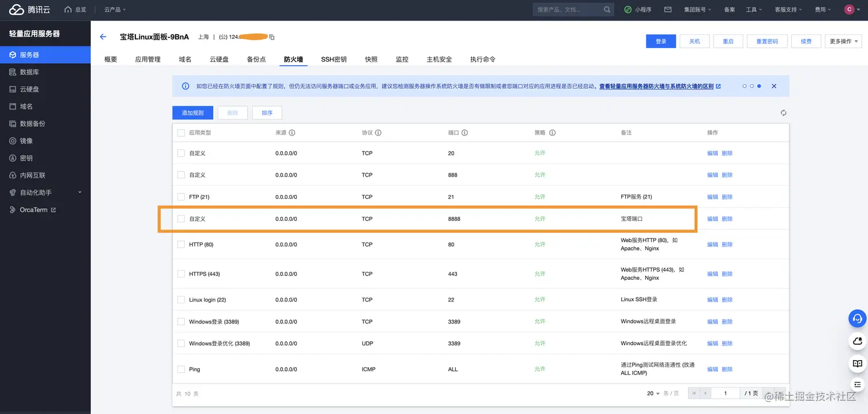Click the blue 登录 button
The width and height of the screenshot is (868, 414).
(661, 41)
